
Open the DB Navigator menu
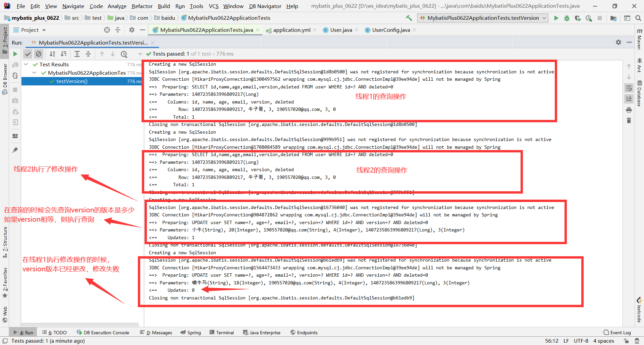click(265, 6)
